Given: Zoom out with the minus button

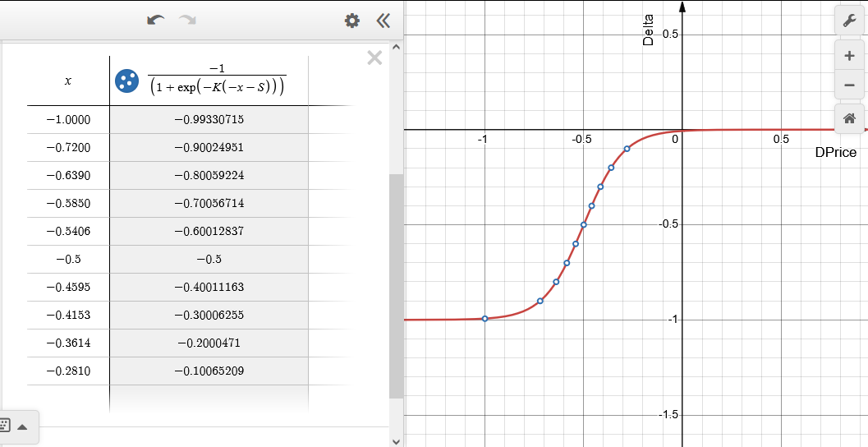Looking at the screenshot, I should pos(849,85).
